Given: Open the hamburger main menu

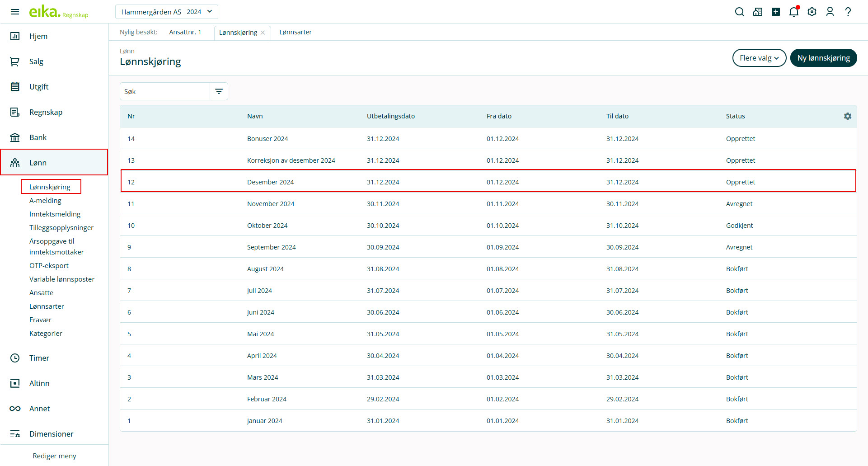Looking at the screenshot, I should (x=15, y=12).
